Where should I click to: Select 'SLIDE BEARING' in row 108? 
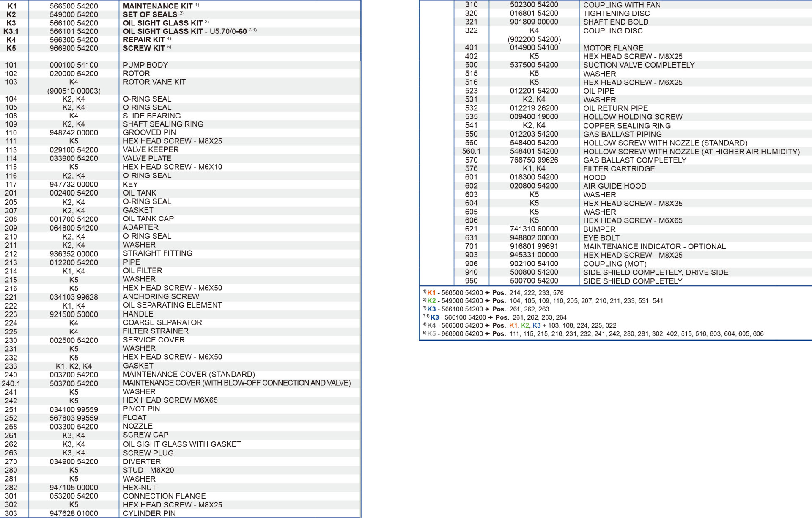click(152, 116)
